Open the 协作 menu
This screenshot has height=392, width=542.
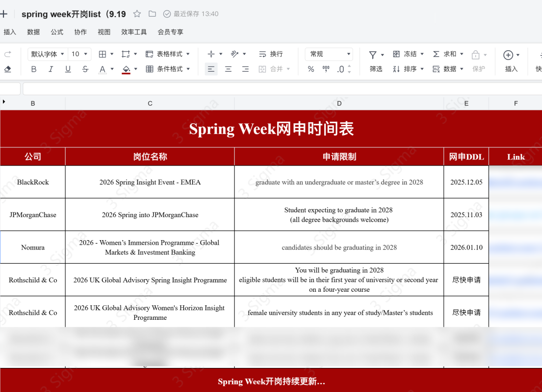point(80,32)
